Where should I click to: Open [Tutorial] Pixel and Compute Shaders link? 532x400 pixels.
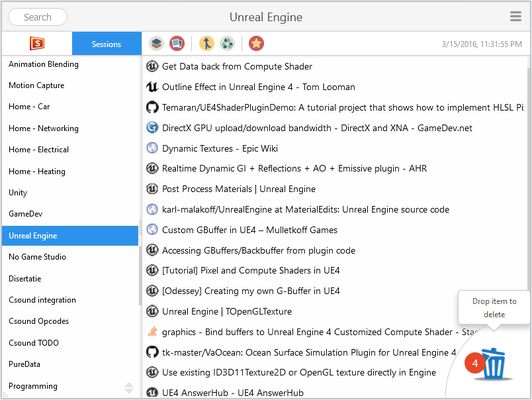pyautogui.click(x=251, y=271)
